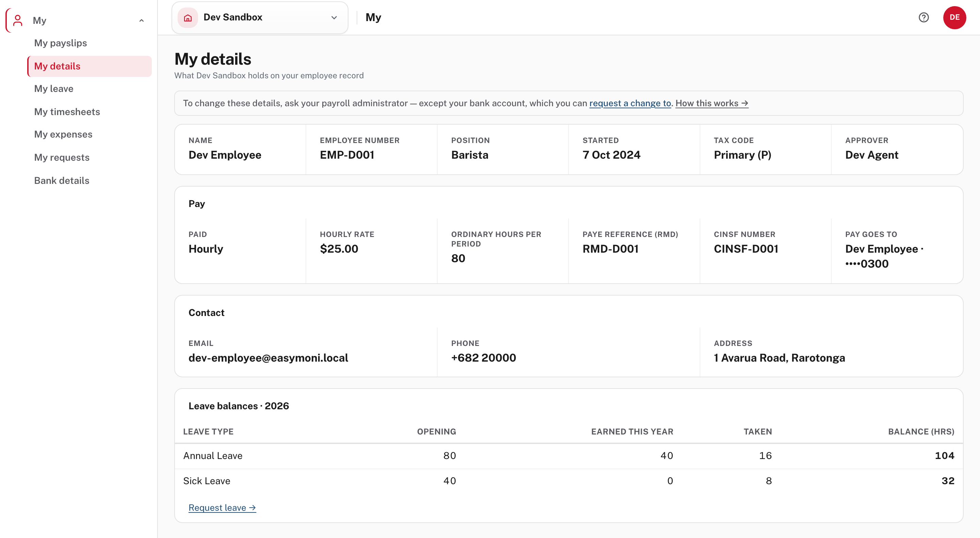Viewport: 980px width, 538px height.
Task: Click the Leave balances · 2026 heading
Action: (239, 406)
